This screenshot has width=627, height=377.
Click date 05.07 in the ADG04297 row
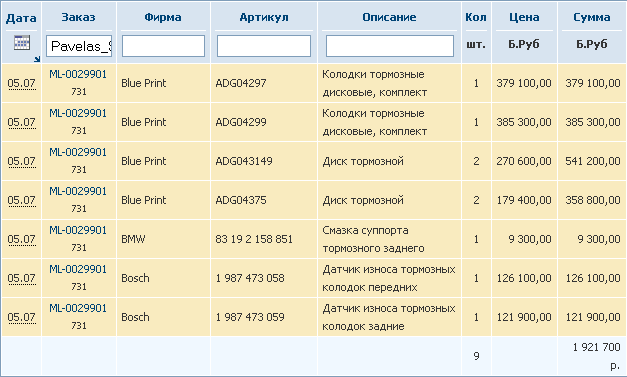pyautogui.click(x=22, y=83)
